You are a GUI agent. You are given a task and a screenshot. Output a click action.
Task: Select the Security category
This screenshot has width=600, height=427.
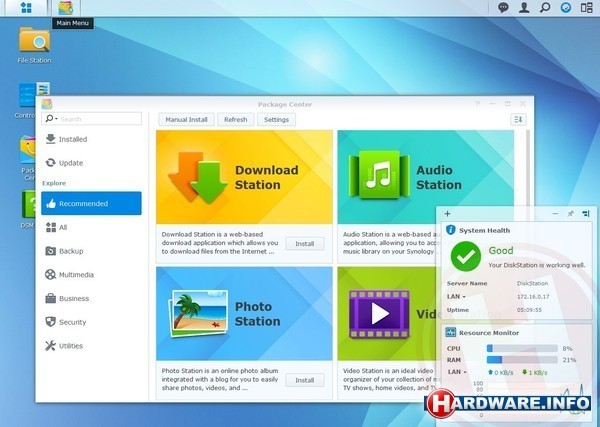pyautogui.click(x=91, y=322)
